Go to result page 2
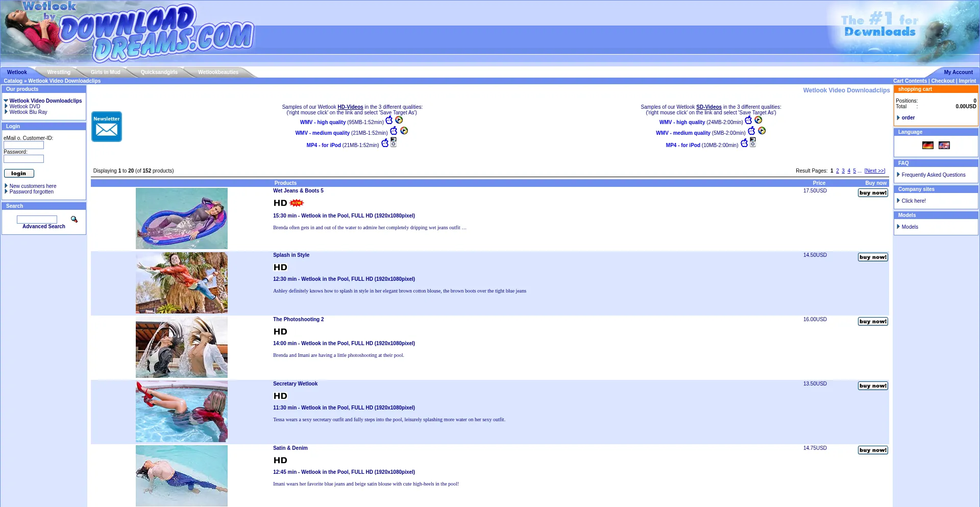The width and height of the screenshot is (980, 507). click(837, 171)
